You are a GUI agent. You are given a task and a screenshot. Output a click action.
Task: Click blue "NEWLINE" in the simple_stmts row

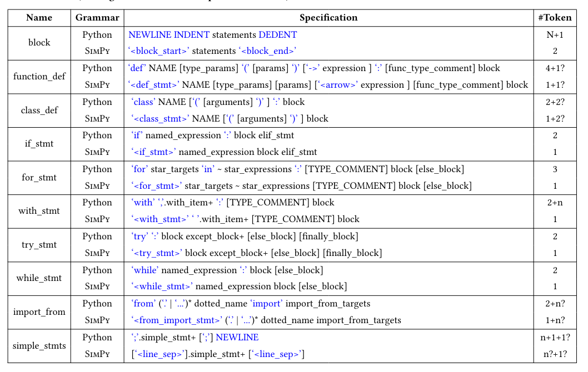(237, 338)
